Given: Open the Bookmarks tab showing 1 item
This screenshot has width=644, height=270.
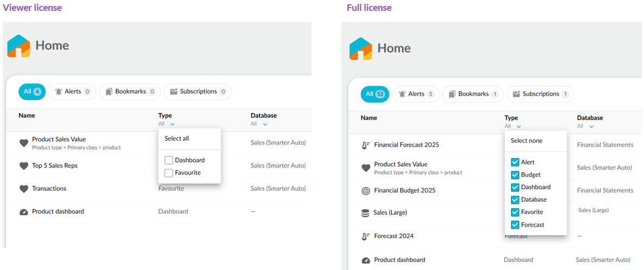Looking at the screenshot, I should tap(473, 94).
